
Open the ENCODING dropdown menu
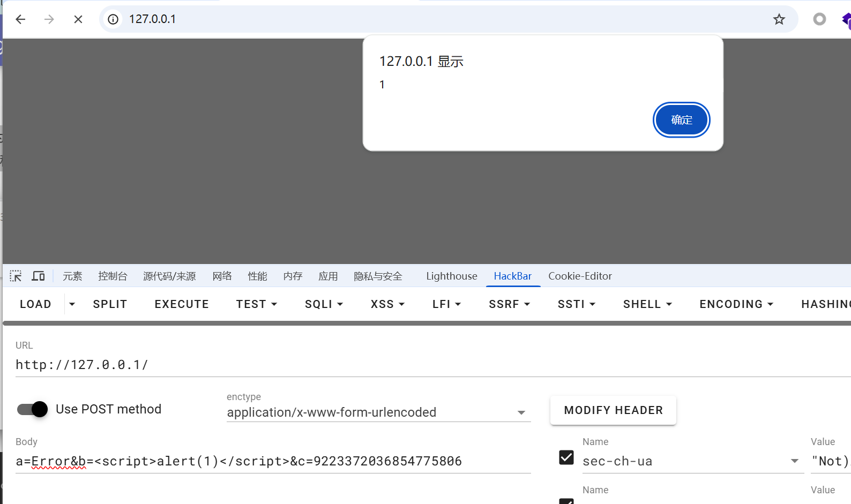pyautogui.click(x=736, y=304)
